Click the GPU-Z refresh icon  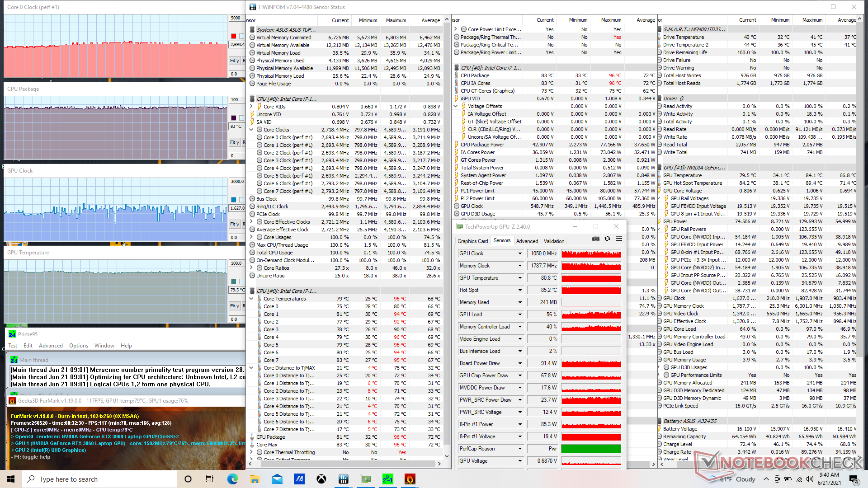[x=607, y=239]
